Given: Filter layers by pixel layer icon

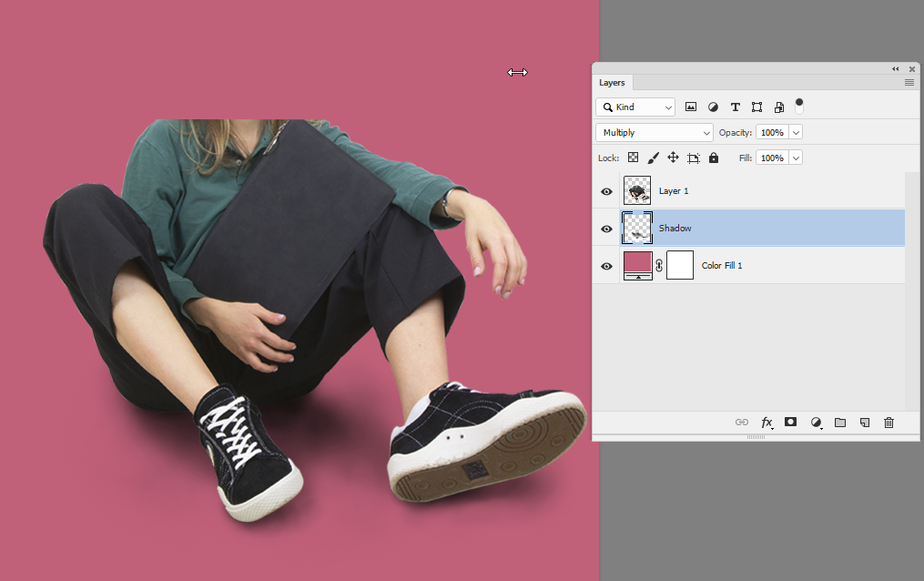Looking at the screenshot, I should pos(691,107).
